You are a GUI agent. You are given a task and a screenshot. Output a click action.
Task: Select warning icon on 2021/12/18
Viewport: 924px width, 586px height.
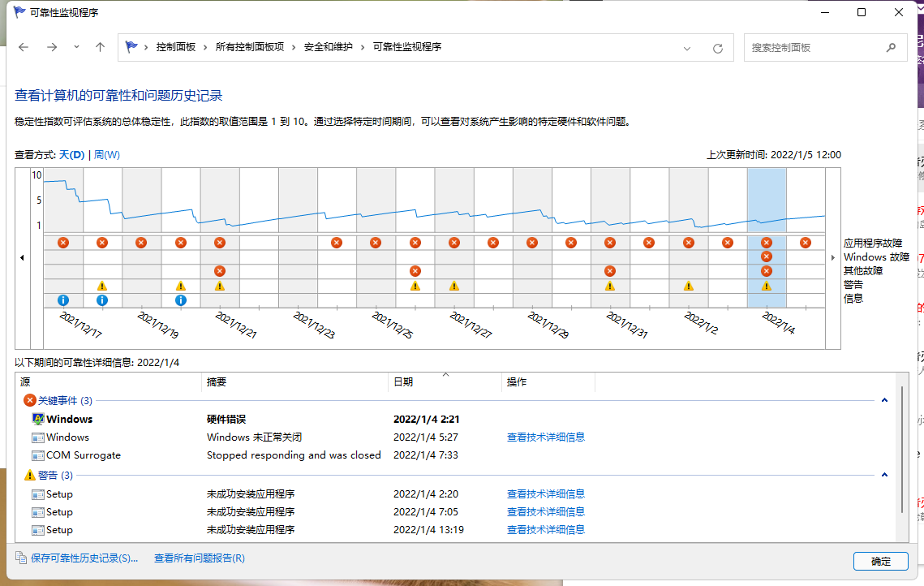click(102, 286)
